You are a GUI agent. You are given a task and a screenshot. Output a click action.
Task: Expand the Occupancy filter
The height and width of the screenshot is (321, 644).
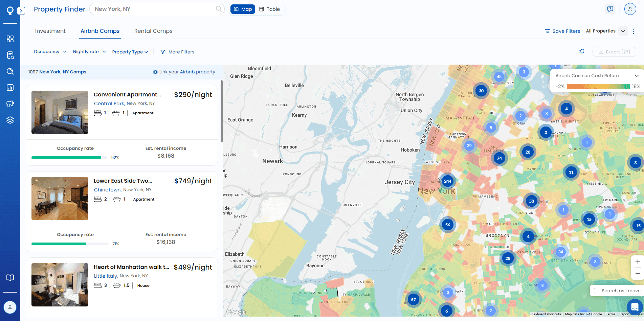click(x=50, y=52)
